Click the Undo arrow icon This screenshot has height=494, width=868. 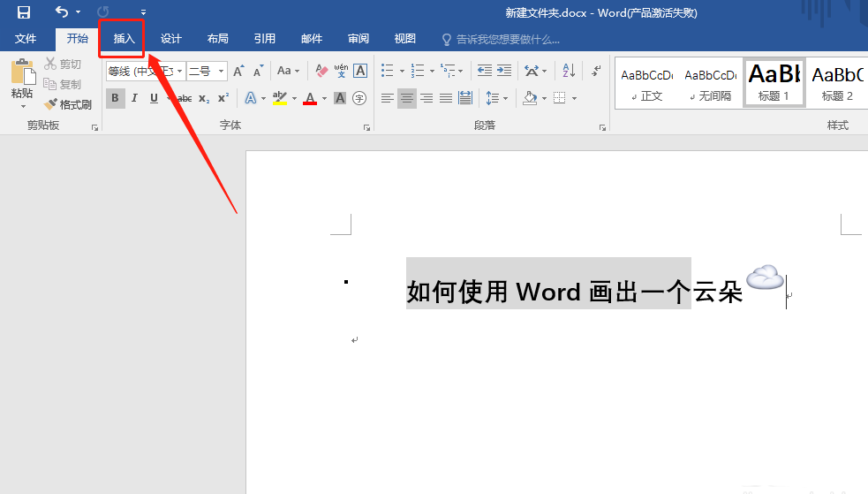pyautogui.click(x=62, y=12)
